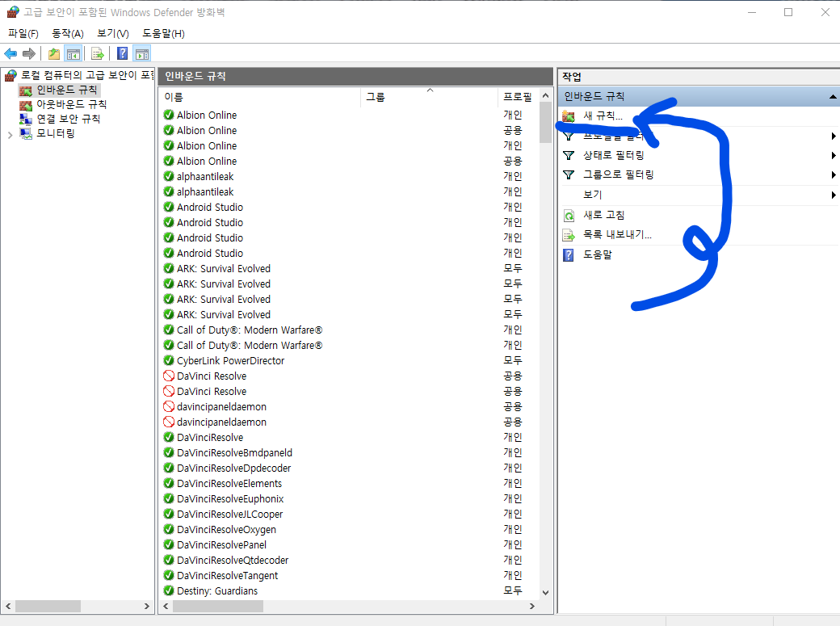
Task: Select the DaVinciResolveTangent rule row
Action: (349, 576)
